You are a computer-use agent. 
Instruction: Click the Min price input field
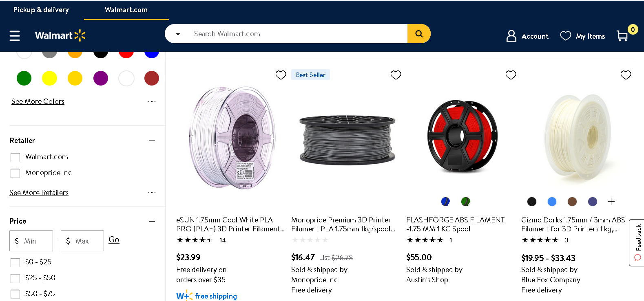point(31,241)
